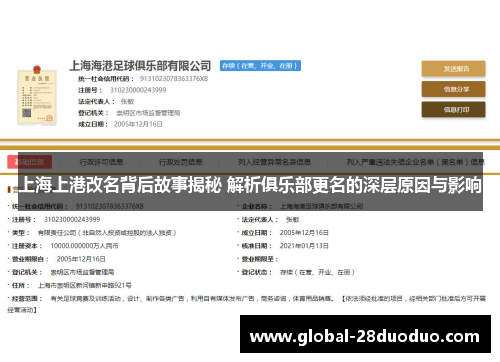
Task: Open the business license thumbnail image
Action: 37,95
